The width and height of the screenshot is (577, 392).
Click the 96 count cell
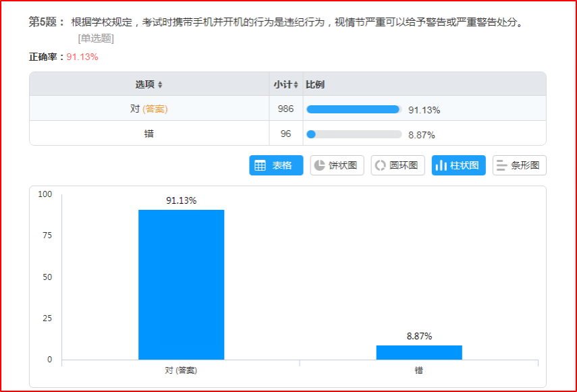285,134
